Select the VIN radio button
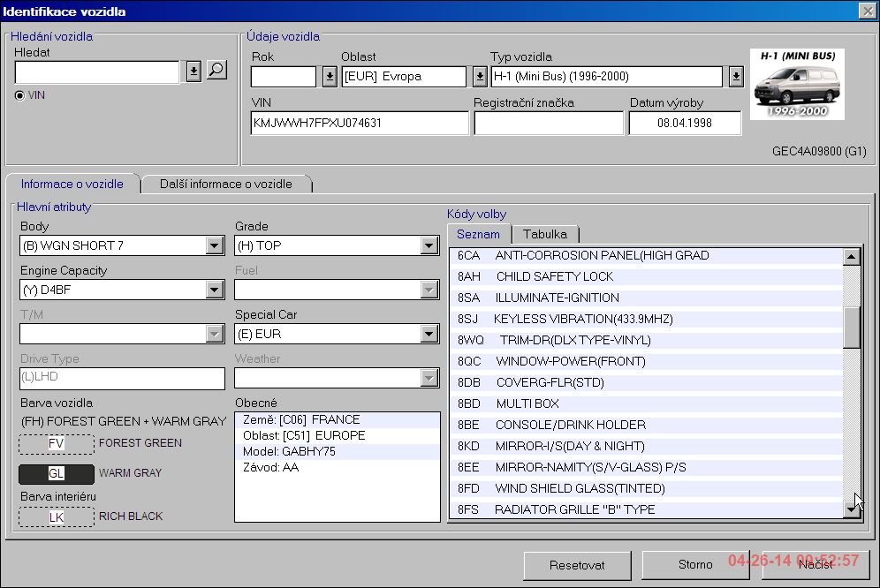This screenshot has height=588, width=880. point(19,95)
